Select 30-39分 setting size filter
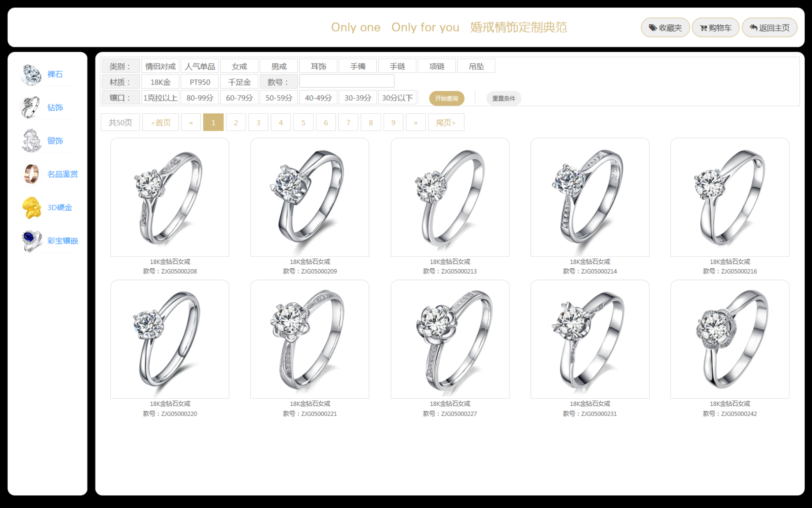Viewport: 812px width, 508px height. coord(358,98)
